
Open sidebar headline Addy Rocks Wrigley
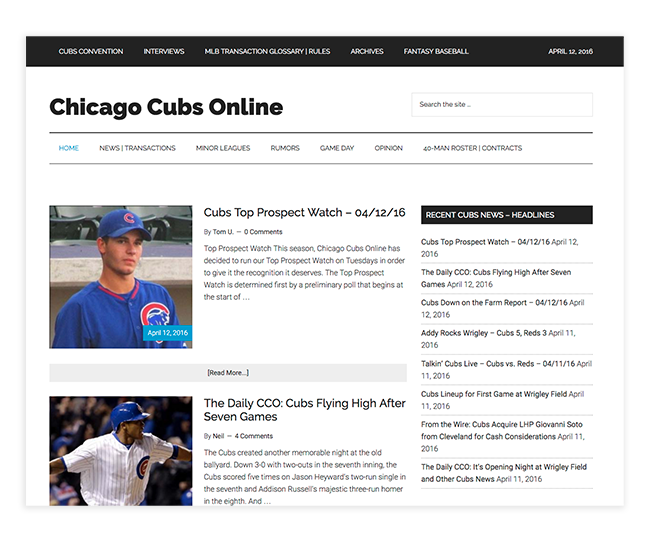[x=484, y=333]
